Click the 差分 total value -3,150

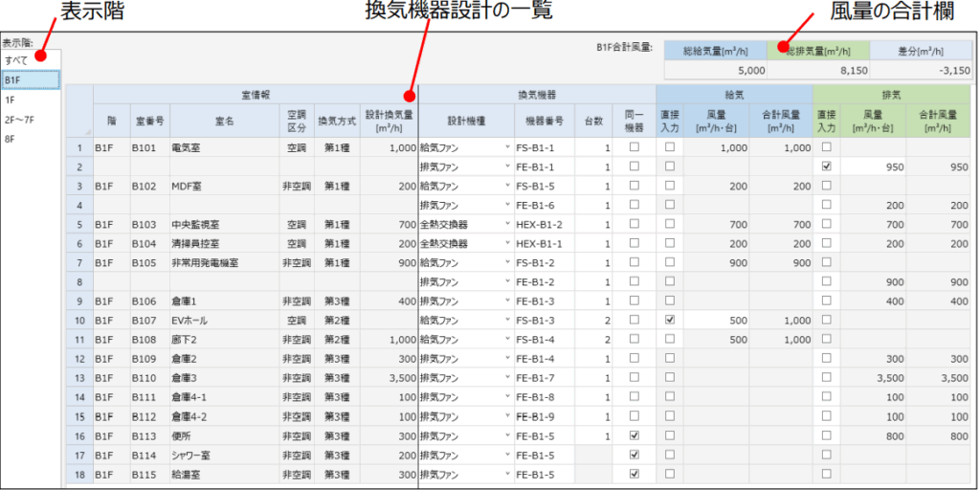(933, 70)
